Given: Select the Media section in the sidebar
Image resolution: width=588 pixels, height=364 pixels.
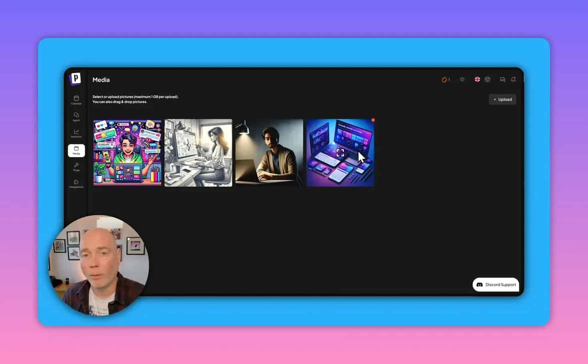Looking at the screenshot, I should click(x=76, y=150).
